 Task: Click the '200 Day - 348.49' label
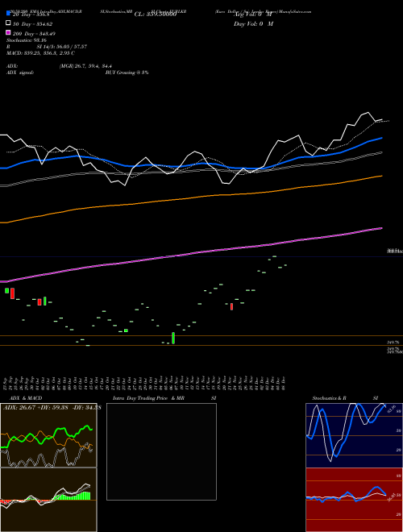pos(34,34)
